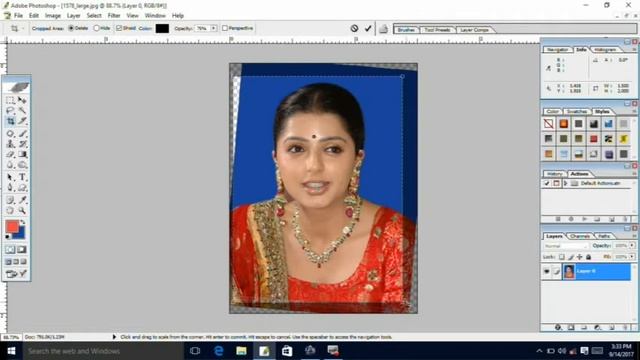This screenshot has width=640, height=360.
Task: Choose Delete for Cropped Area
Action: pyautogui.click(x=71, y=28)
